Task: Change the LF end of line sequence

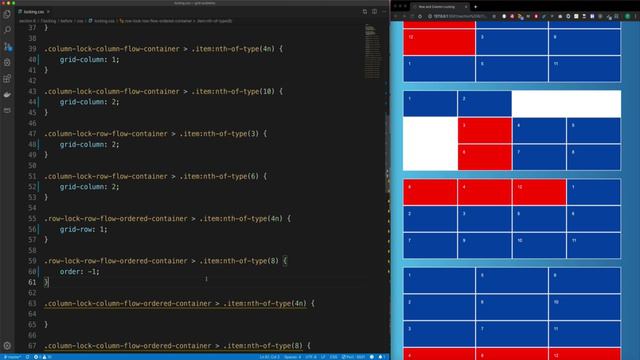Action: tap(323, 357)
